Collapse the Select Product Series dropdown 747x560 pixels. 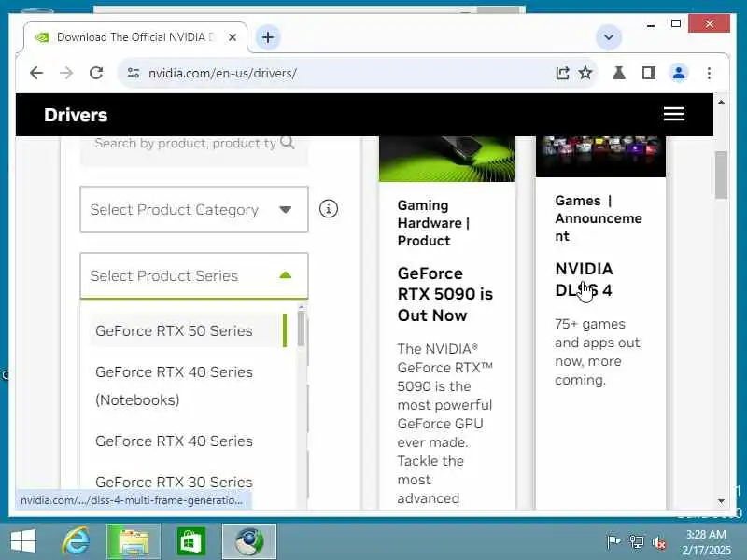coord(194,275)
